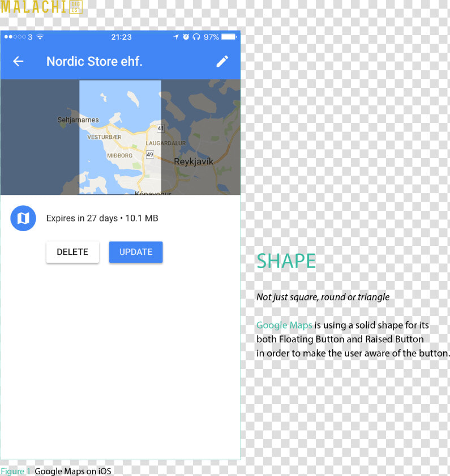
Task: Click the Nordic Store ehf. title
Action: pos(95,61)
